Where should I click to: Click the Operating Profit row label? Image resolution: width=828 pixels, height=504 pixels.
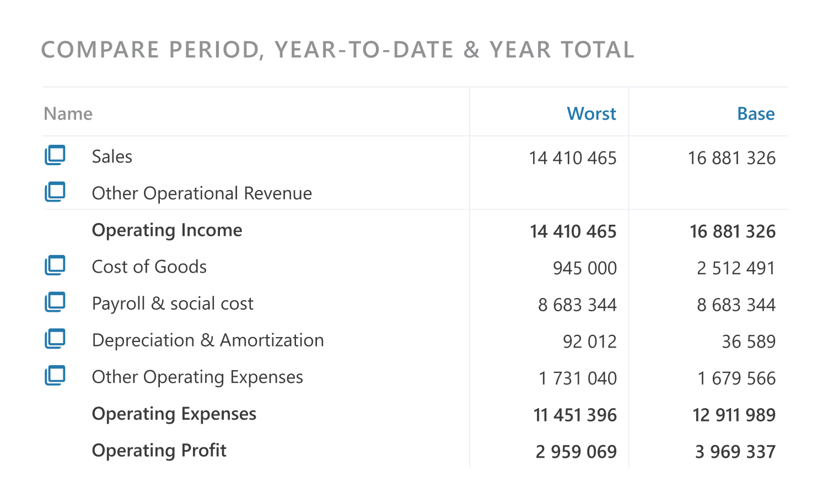pos(159,451)
